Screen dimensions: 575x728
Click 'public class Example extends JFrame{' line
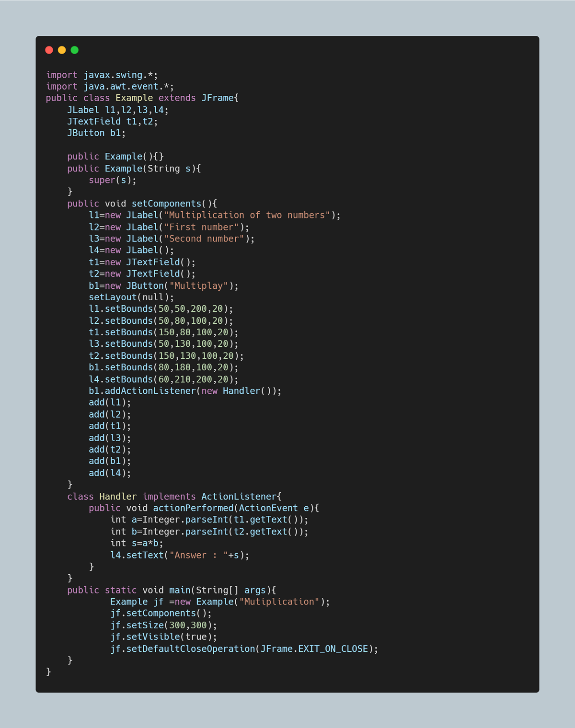[142, 98]
